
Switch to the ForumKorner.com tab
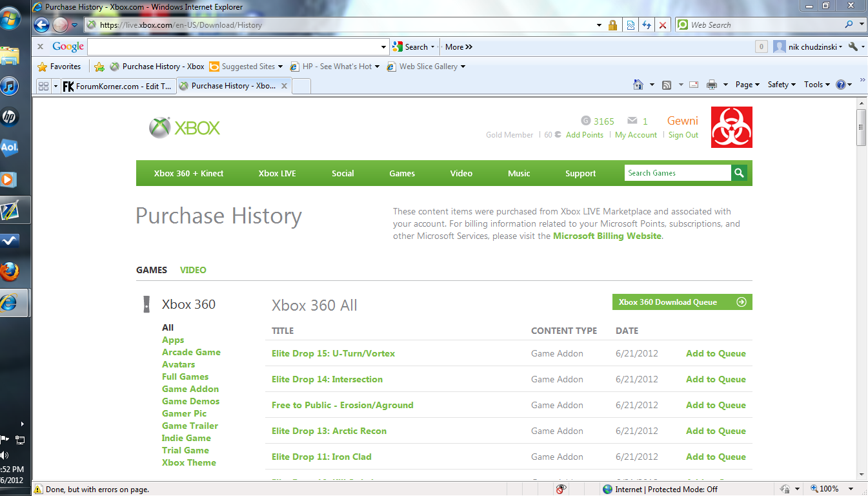point(117,86)
